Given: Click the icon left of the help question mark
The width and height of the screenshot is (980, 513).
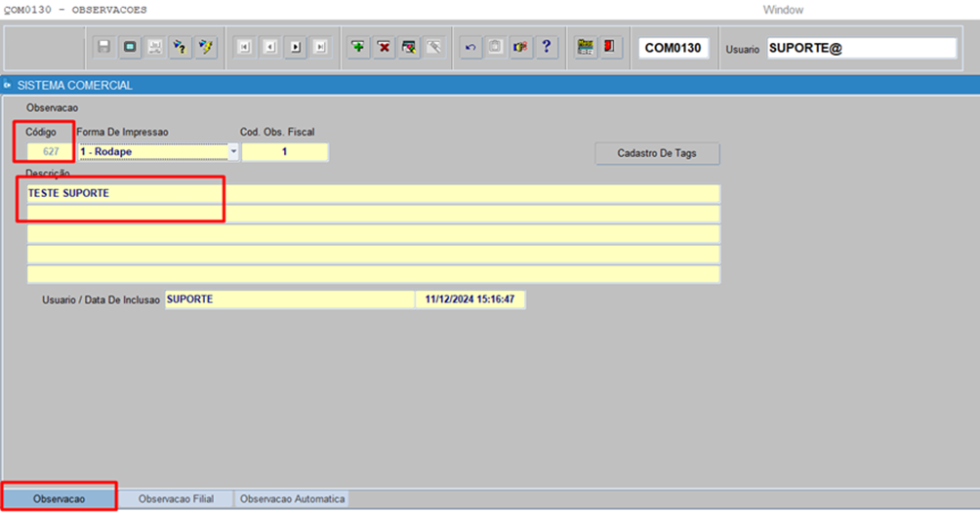Looking at the screenshot, I should (x=520, y=47).
